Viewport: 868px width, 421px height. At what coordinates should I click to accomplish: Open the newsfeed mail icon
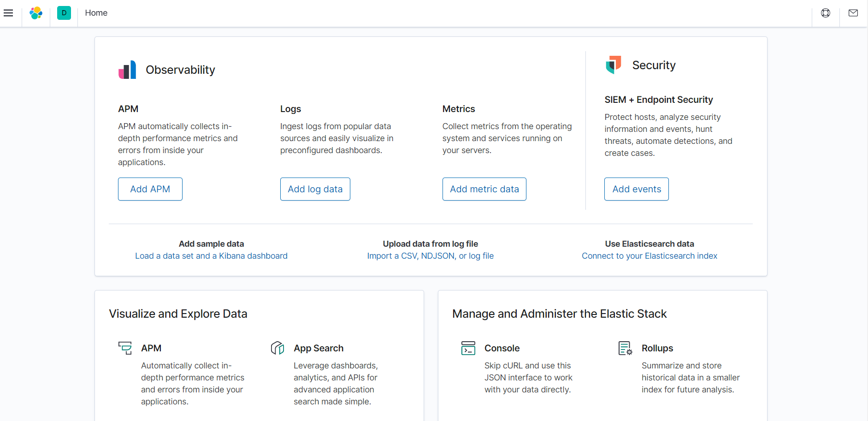point(853,13)
